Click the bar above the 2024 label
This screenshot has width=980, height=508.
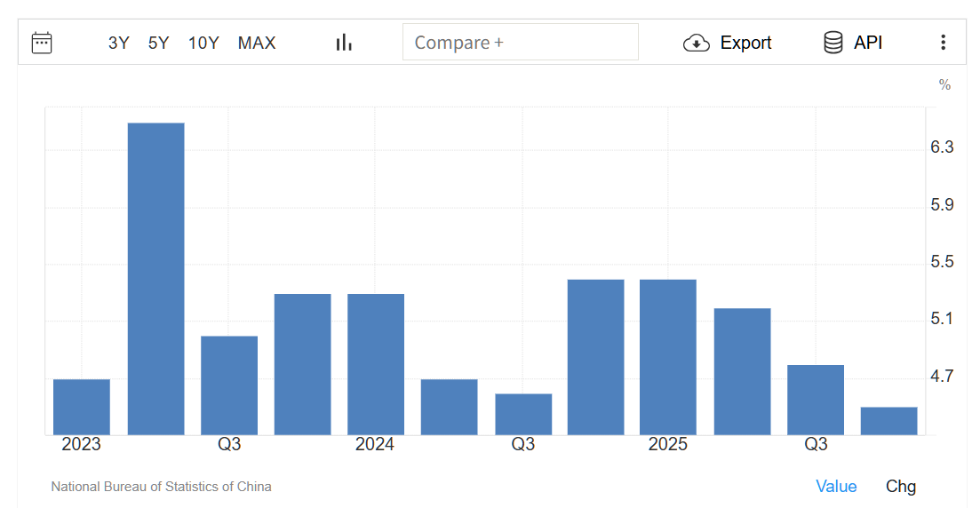(x=376, y=364)
